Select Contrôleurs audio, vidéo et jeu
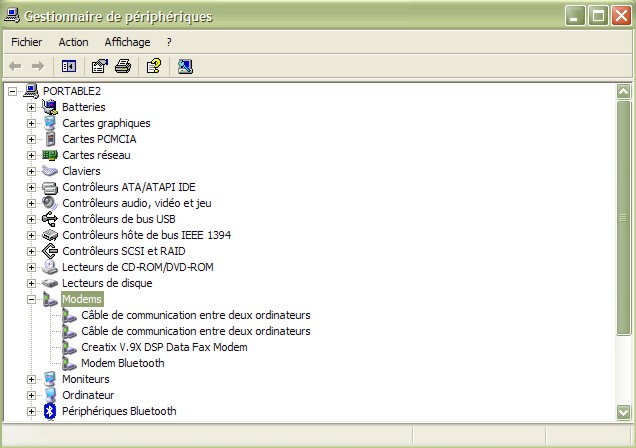The width and height of the screenshot is (636, 448). pos(136,203)
